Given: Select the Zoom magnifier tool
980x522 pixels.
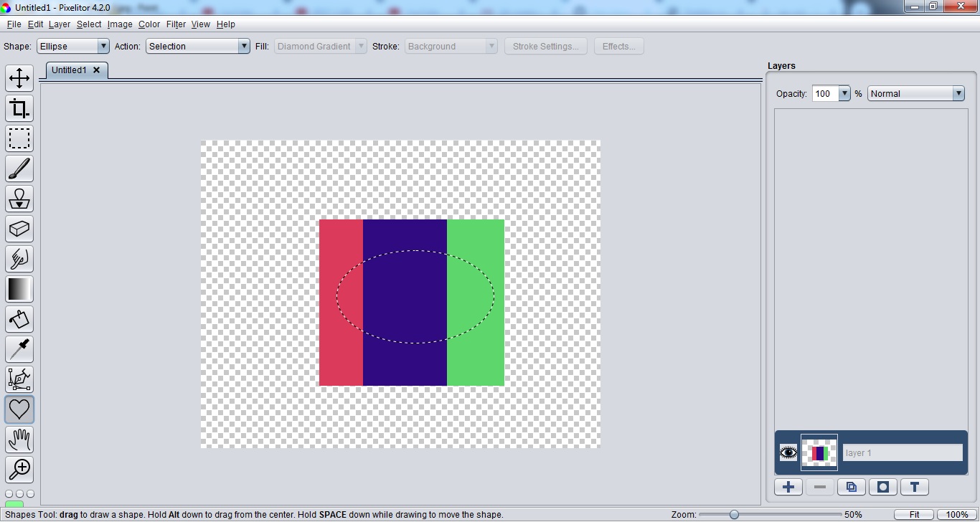Looking at the screenshot, I should [19, 470].
